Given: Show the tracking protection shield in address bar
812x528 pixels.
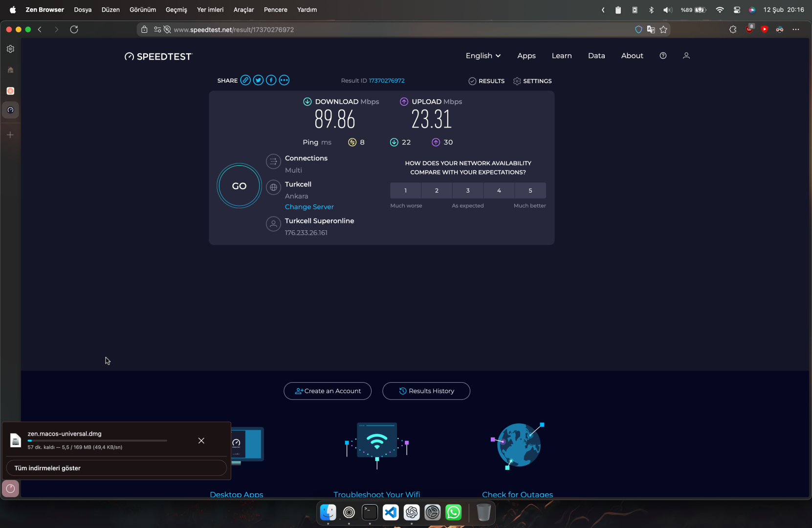Looking at the screenshot, I should tap(638, 30).
